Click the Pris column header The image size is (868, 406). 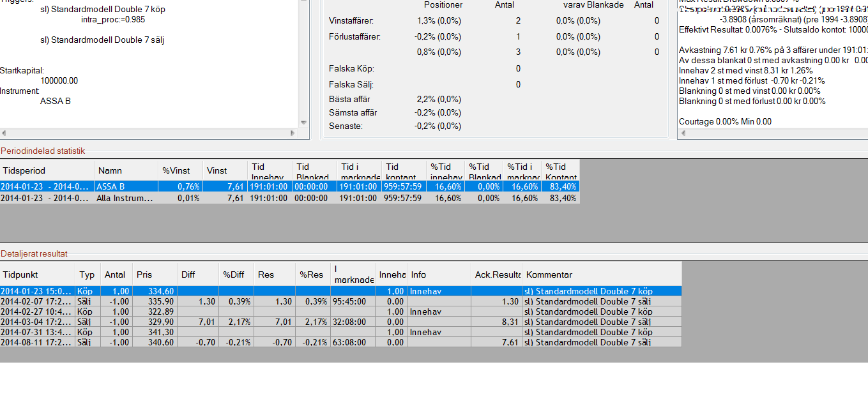(x=155, y=274)
